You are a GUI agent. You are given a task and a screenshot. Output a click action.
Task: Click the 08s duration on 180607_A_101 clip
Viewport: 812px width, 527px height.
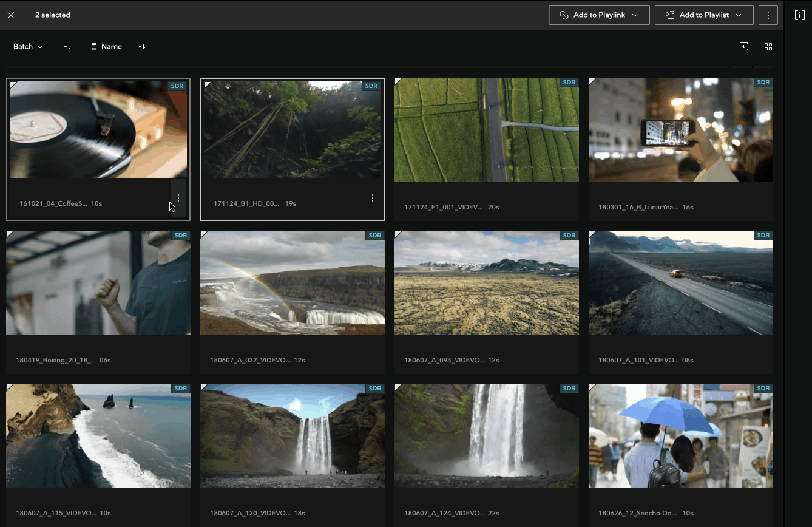click(x=688, y=360)
